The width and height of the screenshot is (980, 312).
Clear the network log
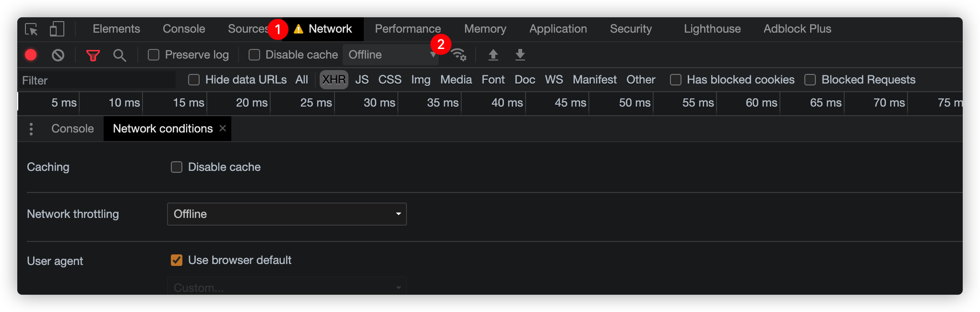coord(58,55)
